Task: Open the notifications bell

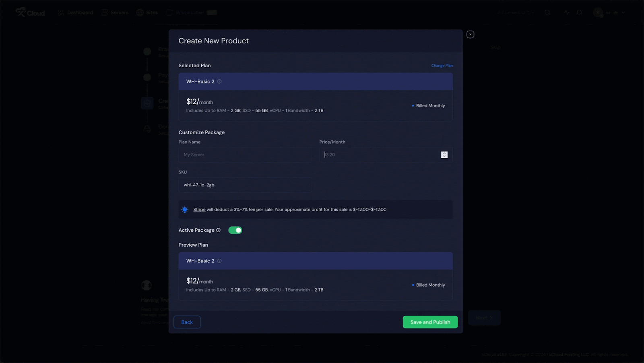Action: (579, 12)
